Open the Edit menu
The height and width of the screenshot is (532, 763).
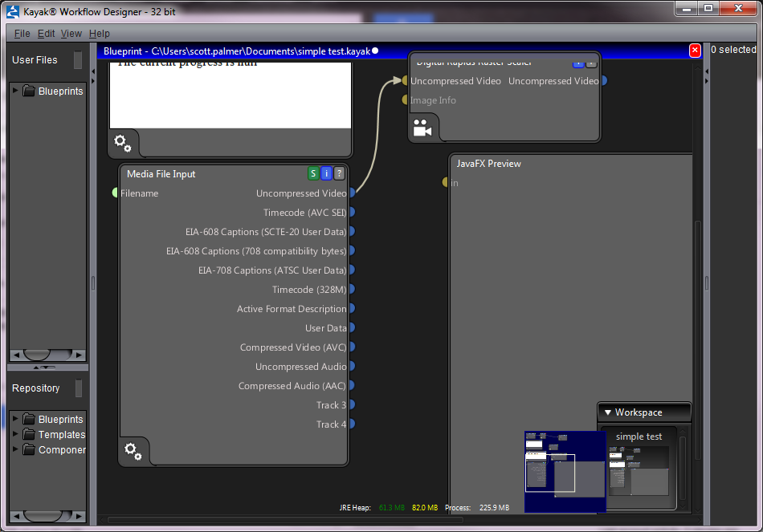pos(47,34)
